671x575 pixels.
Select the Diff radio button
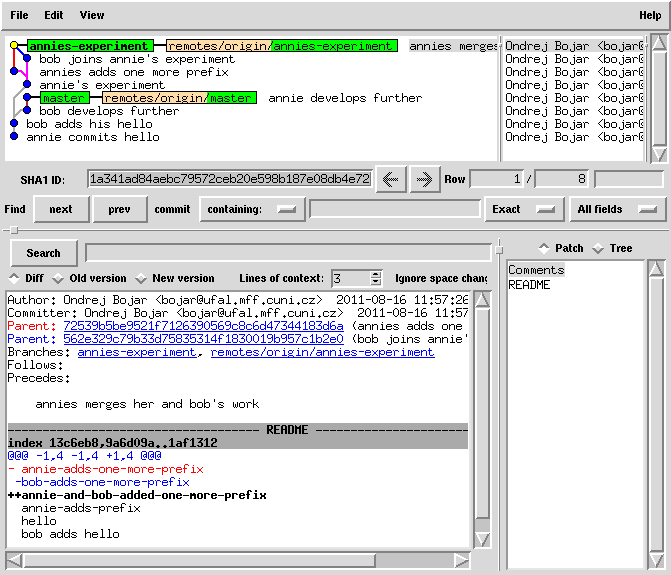[x=15, y=278]
